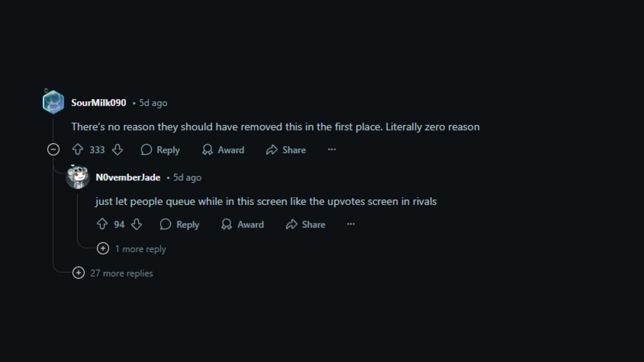Open more options on N0vemberJade comment

351,224
